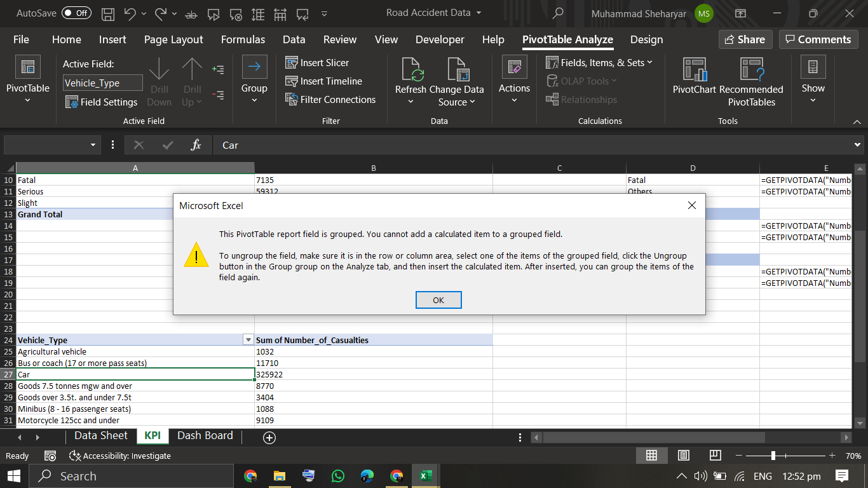Open the Group arrow button
The width and height of the screenshot is (868, 488).
click(x=254, y=81)
